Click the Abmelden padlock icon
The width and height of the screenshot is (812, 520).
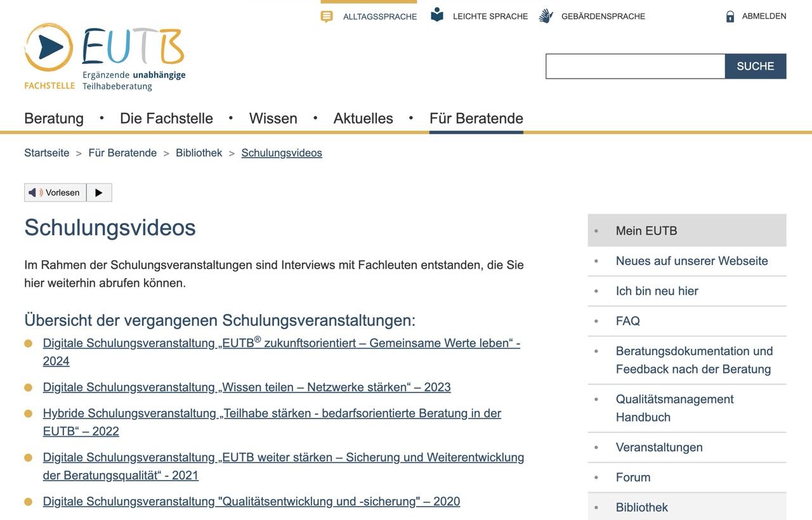click(730, 16)
